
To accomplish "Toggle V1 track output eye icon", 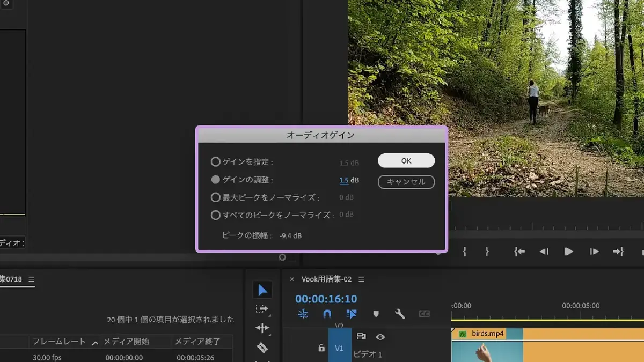I will (x=380, y=337).
